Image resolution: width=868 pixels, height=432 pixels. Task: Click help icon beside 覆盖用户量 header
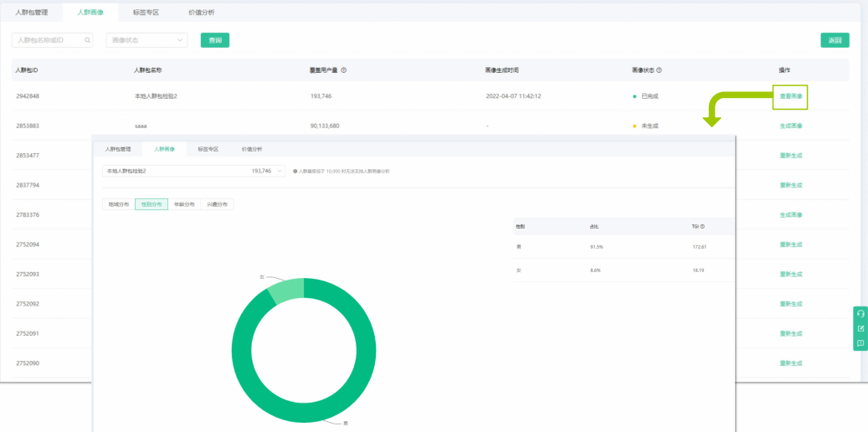pyautogui.click(x=344, y=70)
